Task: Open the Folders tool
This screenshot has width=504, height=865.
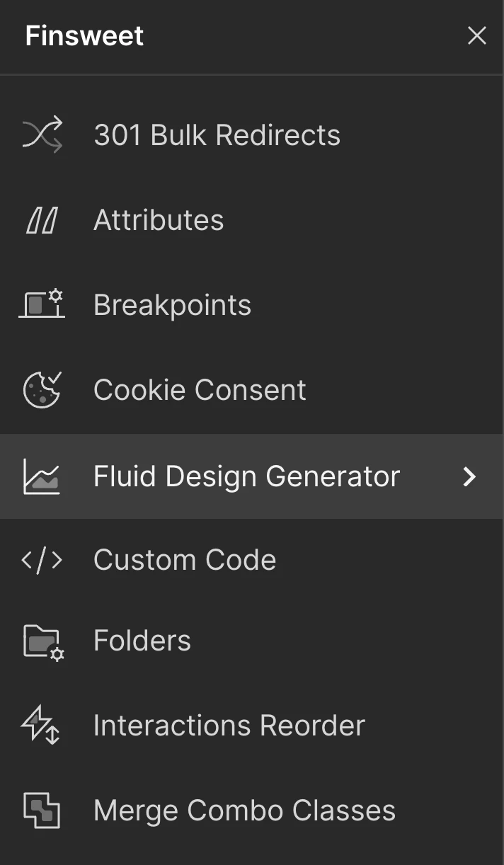Action: 142,639
